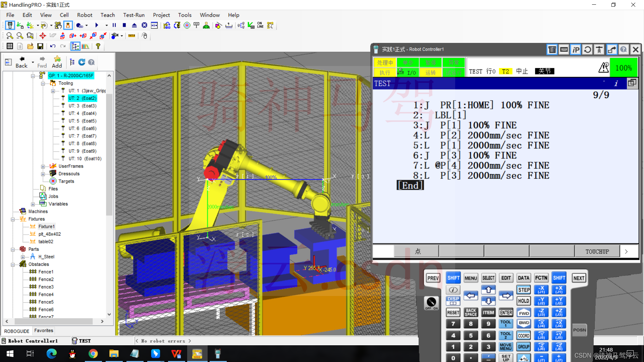The image size is (644, 362).
Task: Click the FWD key on pendant
Action: click(524, 312)
